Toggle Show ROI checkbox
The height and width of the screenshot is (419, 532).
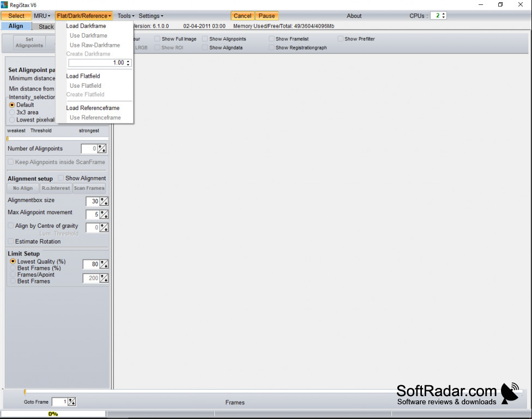(x=157, y=47)
